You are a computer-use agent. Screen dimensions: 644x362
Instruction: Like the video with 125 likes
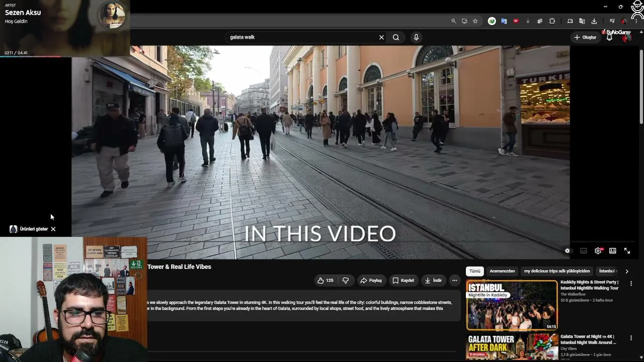pyautogui.click(x=326, y=281)
